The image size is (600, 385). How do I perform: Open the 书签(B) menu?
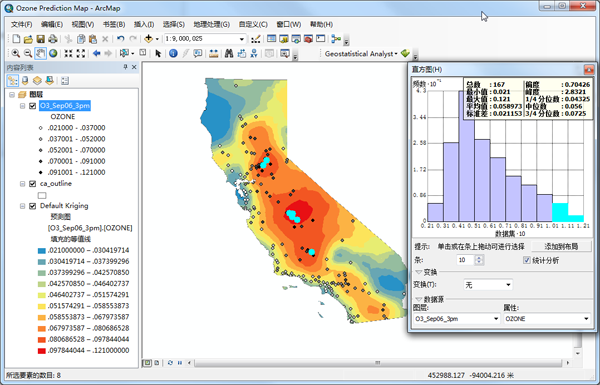114,24
